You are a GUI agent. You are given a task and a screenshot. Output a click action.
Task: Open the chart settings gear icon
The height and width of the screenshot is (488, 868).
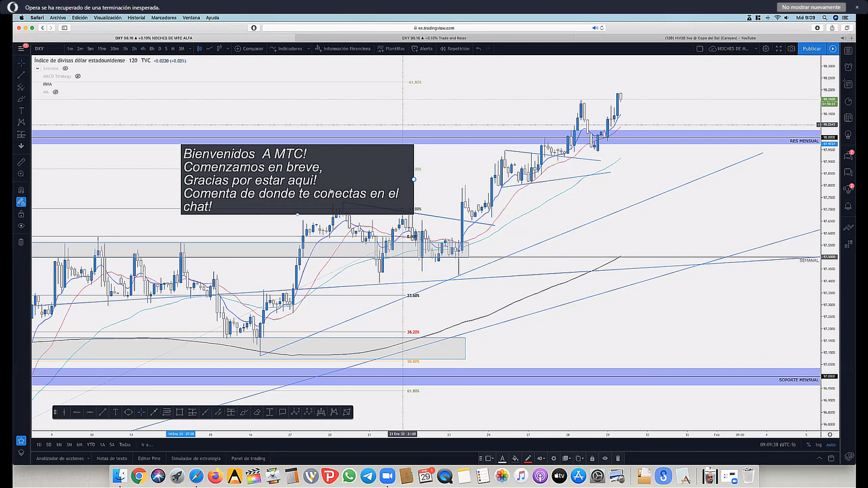point(766,49)
